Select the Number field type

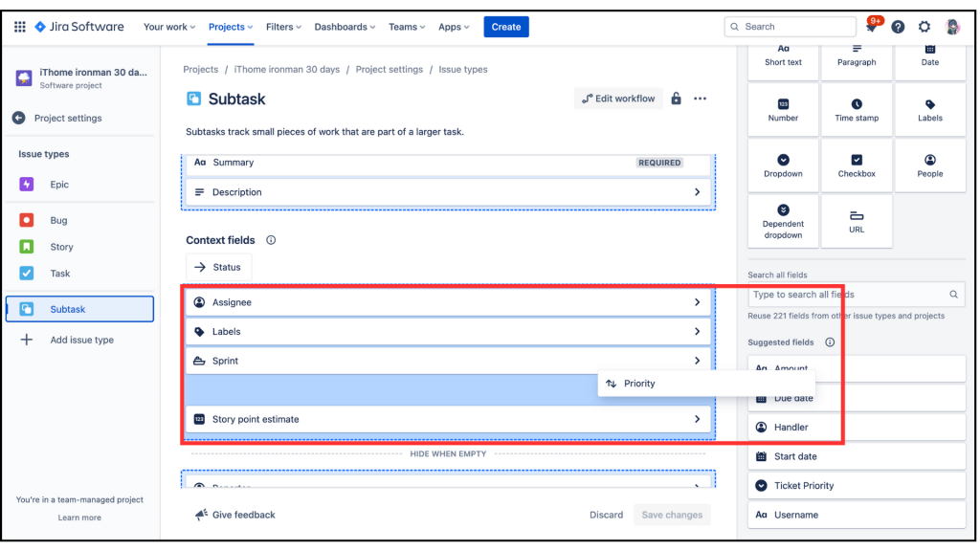point(783,110)
